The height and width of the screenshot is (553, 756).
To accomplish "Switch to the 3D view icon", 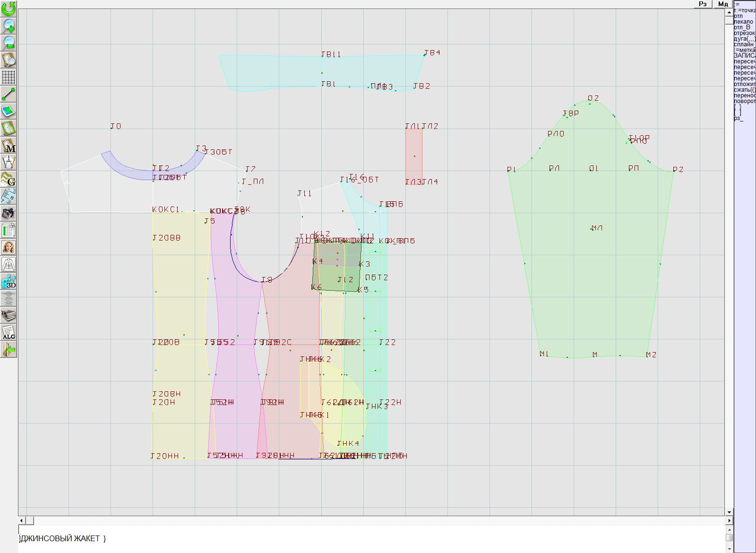I will coord(9,281).
